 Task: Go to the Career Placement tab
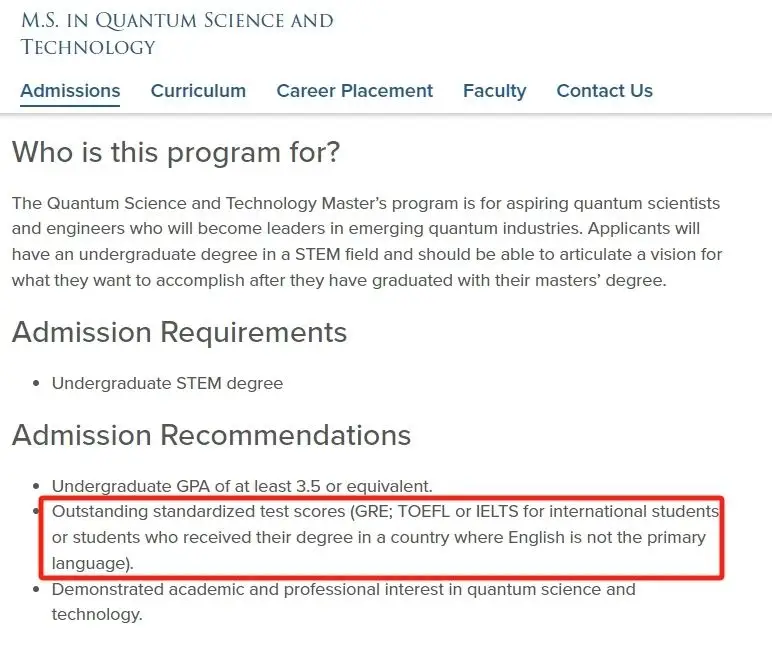tap(354, 91)
